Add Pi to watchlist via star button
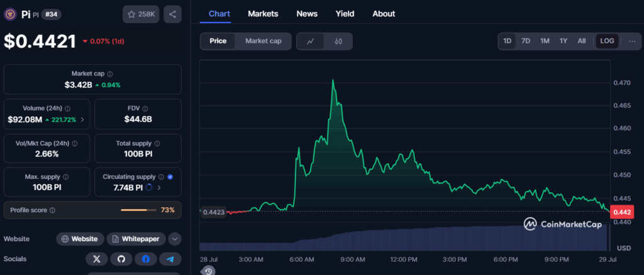The width and height of the screenshot is (644, 275). (141, 14)
